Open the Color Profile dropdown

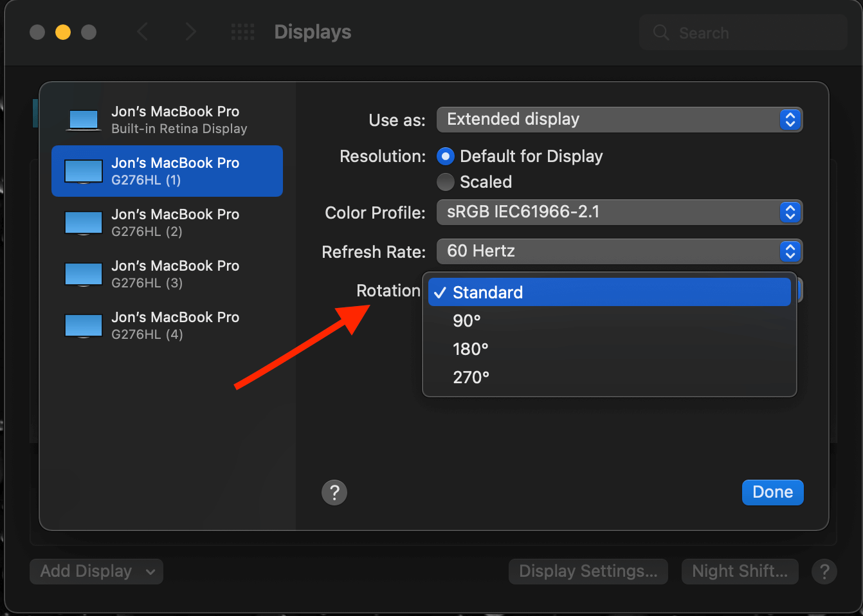[619, 212]
